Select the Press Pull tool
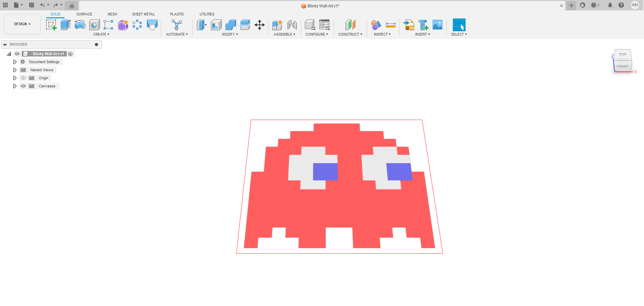 (x=202, y=25)
